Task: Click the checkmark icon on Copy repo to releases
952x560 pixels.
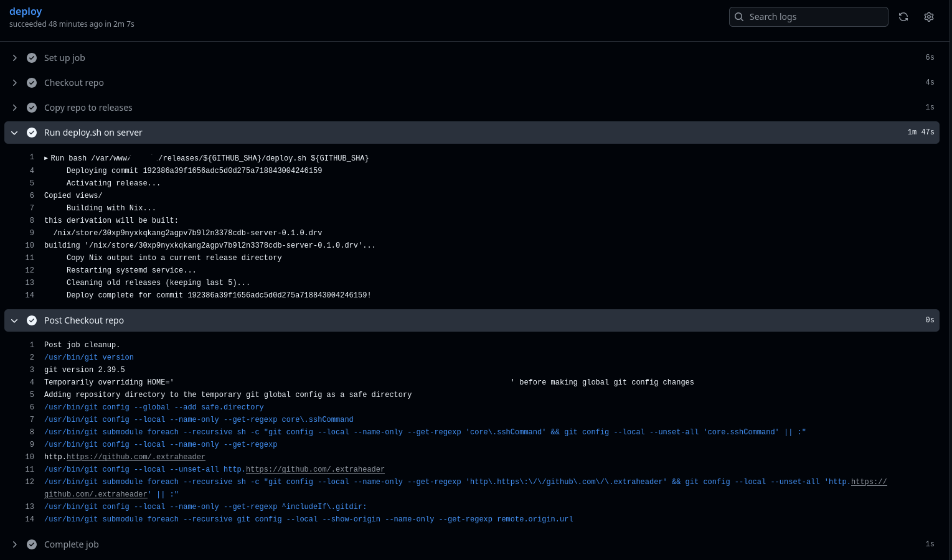Action: point(32,107)
